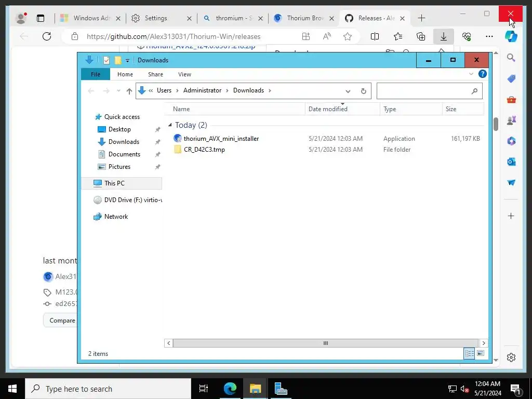Screen dimensions: 532x399
Task: Click Explorer Properties quick access icon
Action: point(106,60)
